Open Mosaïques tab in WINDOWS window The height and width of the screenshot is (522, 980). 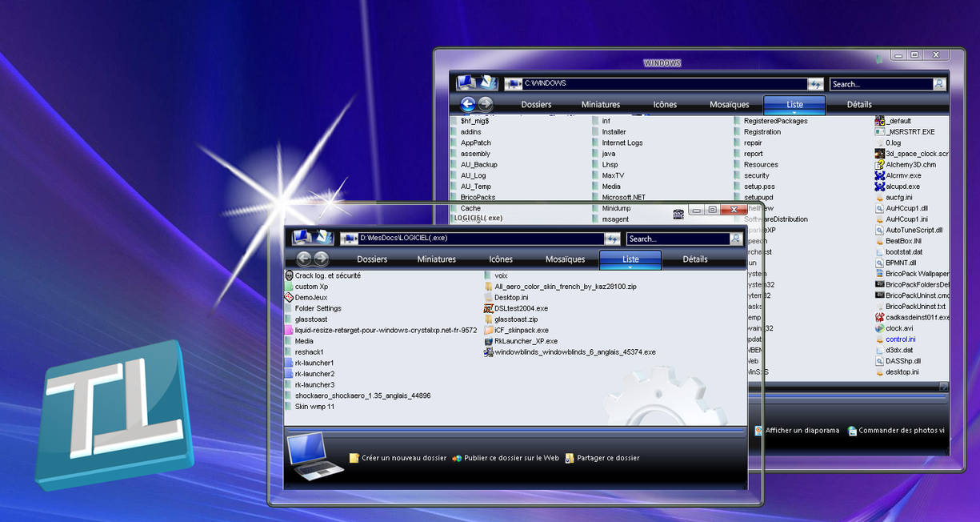tap(730, 105)
